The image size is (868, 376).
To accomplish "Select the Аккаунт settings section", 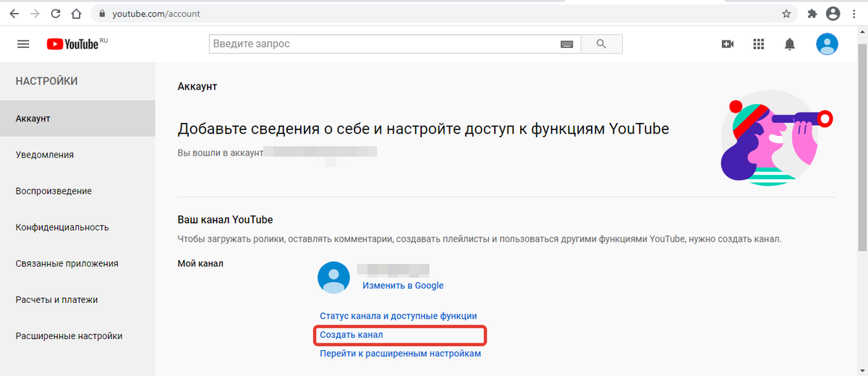I will point(77,119).
